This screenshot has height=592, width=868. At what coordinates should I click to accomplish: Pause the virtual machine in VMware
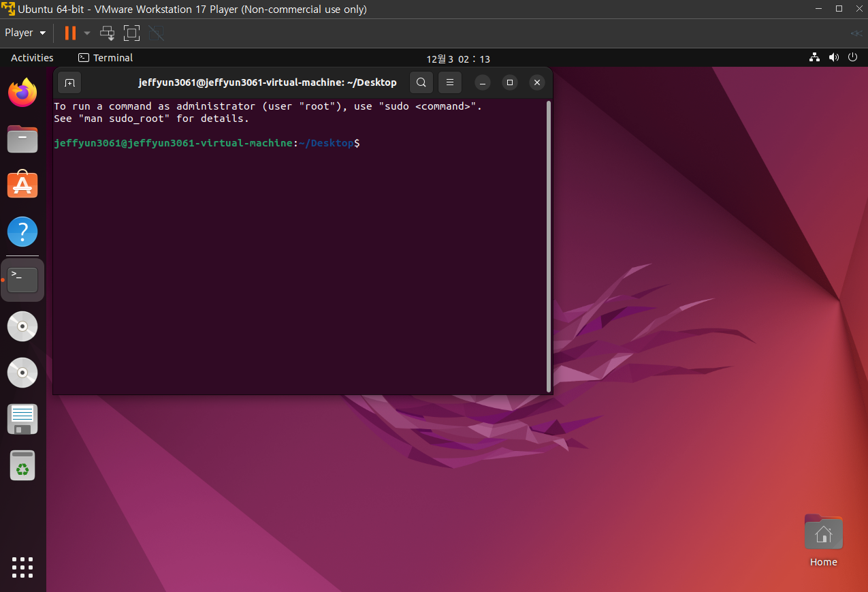point(70,33)
